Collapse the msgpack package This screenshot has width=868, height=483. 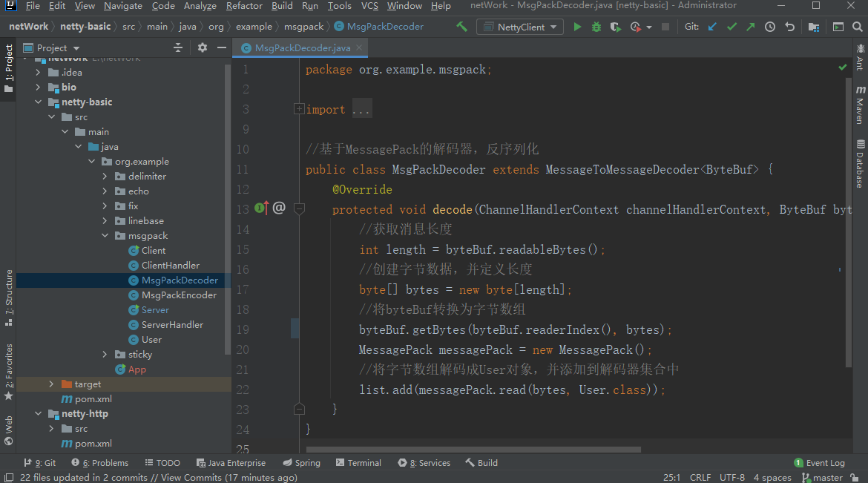(x=105, y=235)
